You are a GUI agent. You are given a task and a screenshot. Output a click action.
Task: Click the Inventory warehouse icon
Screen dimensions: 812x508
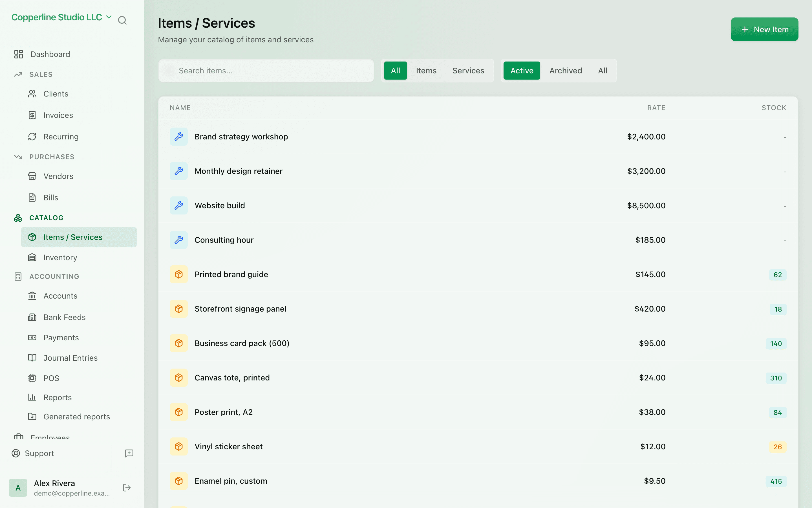coord(32,257)
